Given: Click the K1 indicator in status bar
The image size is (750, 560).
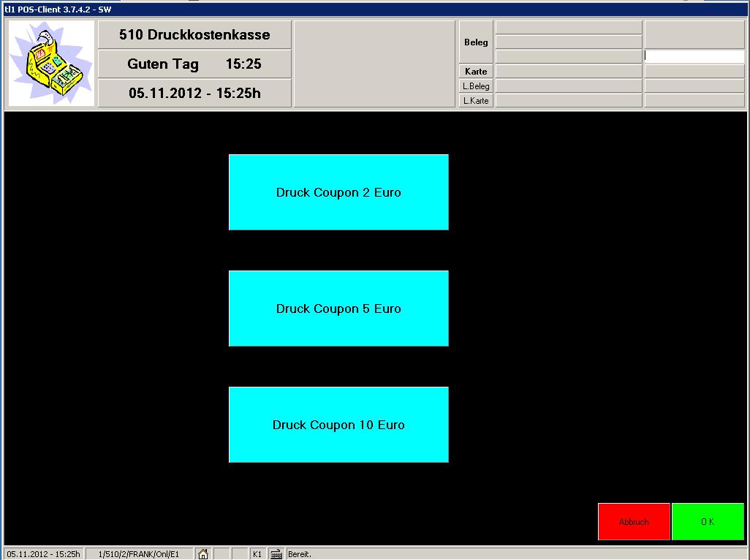Looking at the screenshot, I should coord(257,554).
